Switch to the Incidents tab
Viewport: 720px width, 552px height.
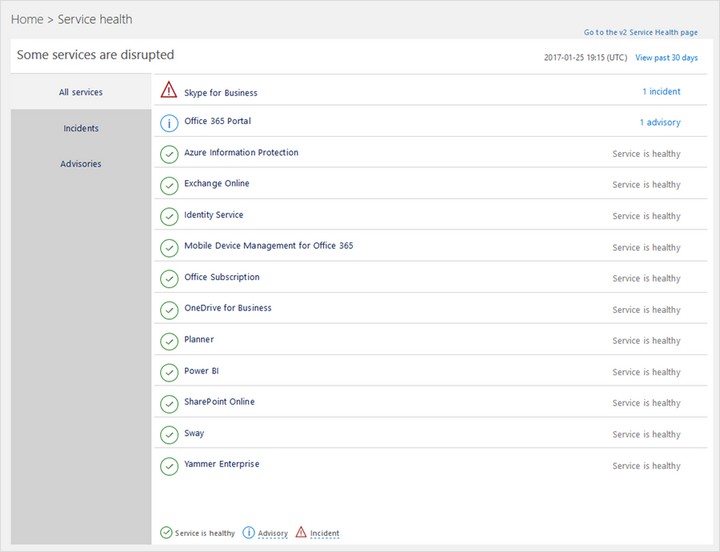tap(81, 128)
